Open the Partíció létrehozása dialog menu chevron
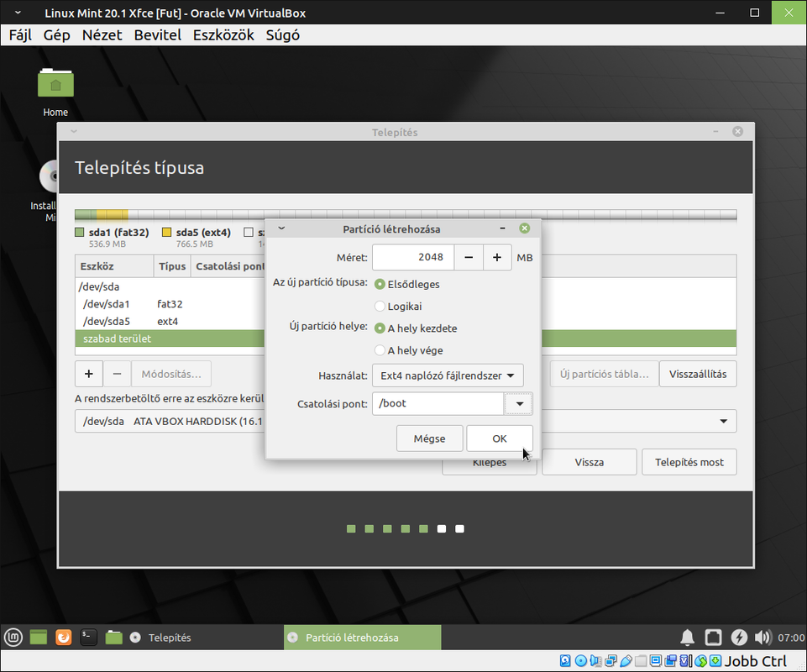This screenshot has width=807, height=672. pos(281,228)
